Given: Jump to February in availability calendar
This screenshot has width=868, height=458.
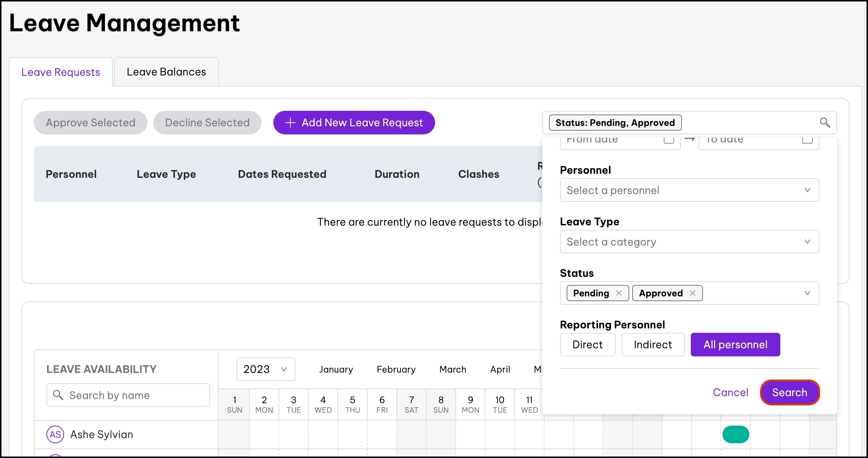Looking at the screenshot, I should pyautogui.click(x=396, y=369).
